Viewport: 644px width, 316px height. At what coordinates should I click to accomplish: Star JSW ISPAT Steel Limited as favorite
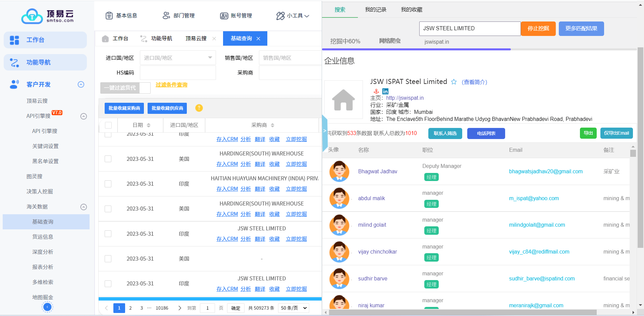pyautogui.click(x=454, y=82)
